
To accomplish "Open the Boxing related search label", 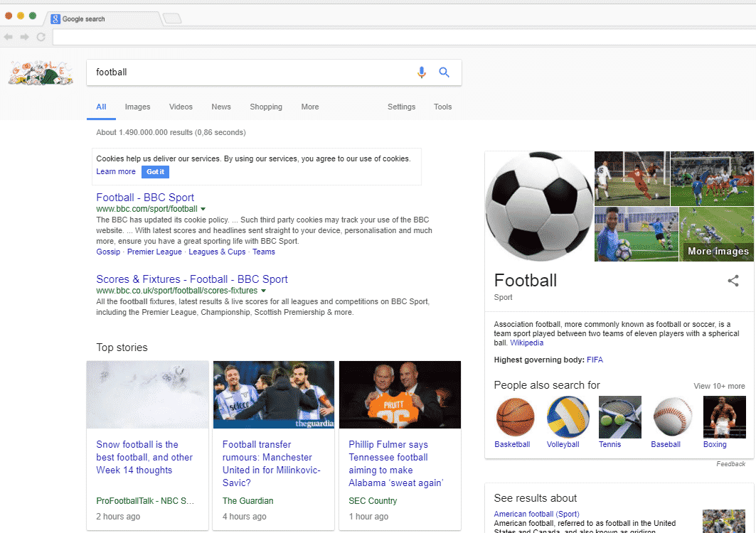I will [x=715, y=445].
